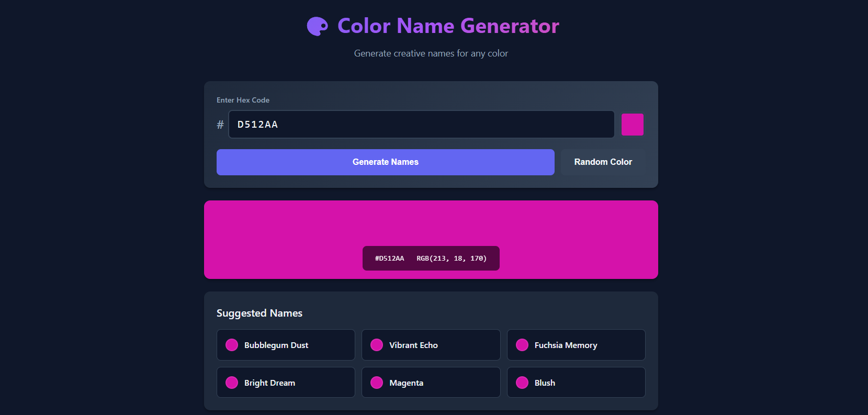The height and width of the screenshot is (415, 868).
Task: Click the Enter Hex Code label
Action: click(243, 100)
